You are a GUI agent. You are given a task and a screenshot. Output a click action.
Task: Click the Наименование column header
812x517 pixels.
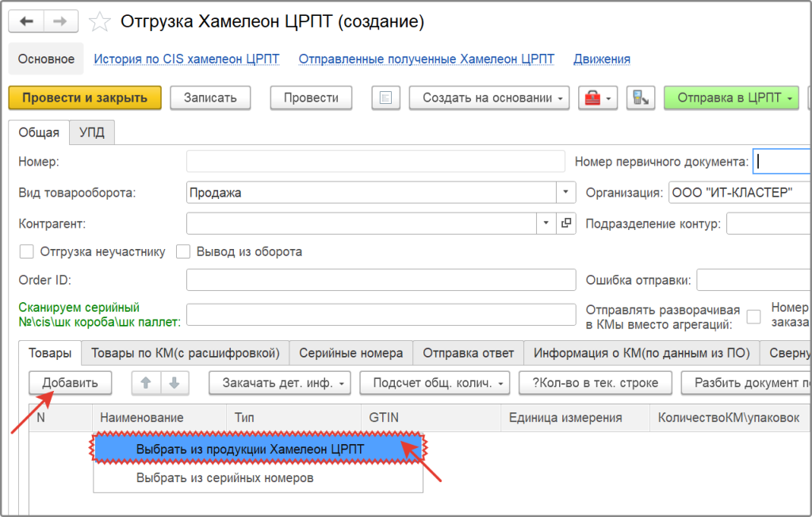tap(159, 418)
